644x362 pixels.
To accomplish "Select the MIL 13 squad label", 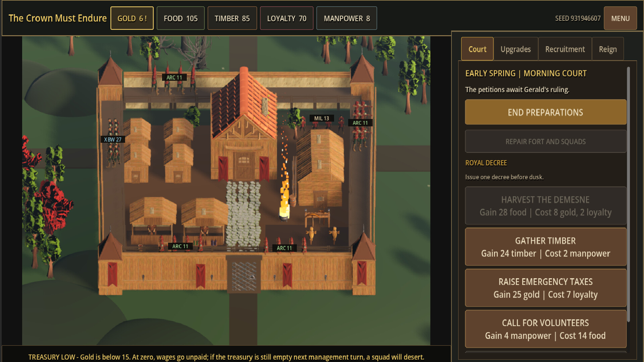I will coord(321,118).
